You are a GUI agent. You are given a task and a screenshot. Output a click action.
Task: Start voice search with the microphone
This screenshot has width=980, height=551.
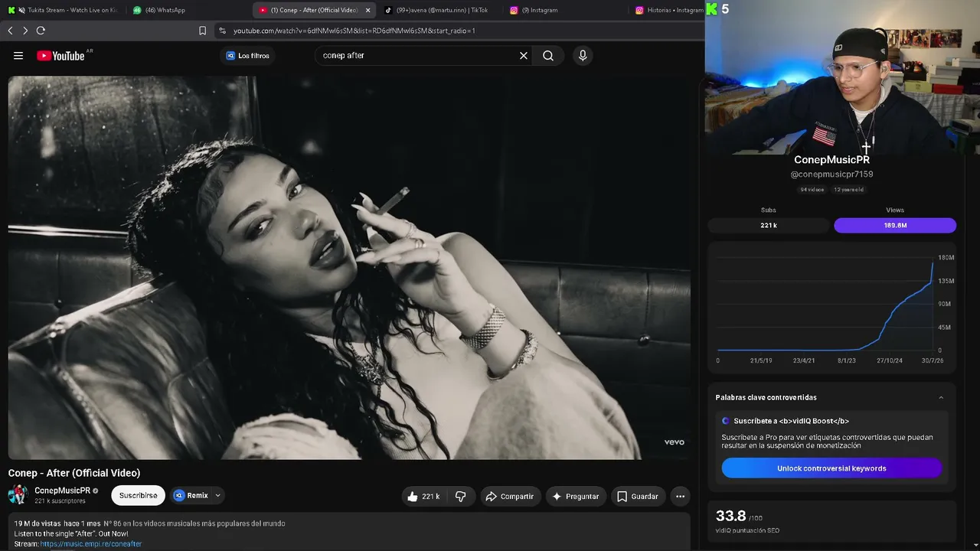click(x=583, y=55)
